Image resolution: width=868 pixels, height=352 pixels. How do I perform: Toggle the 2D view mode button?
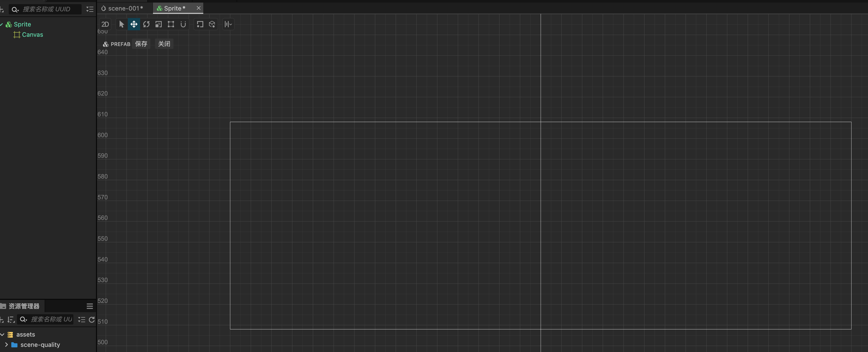[105, 24]
